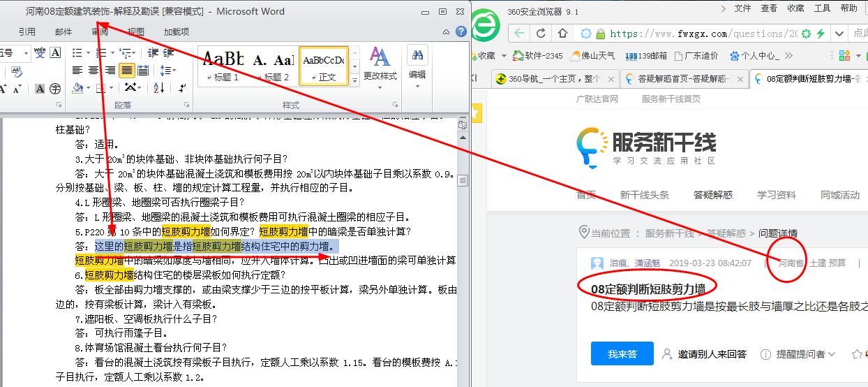The width and height of the screenshot is (868, 387).
Task: Center the paragraph in Word
Action: tap(94, 71)
